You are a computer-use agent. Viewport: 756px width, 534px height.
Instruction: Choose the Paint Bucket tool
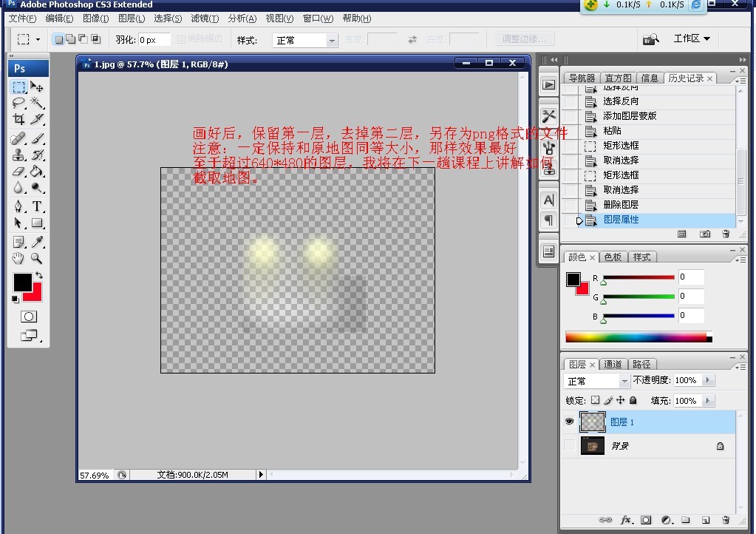37,172
